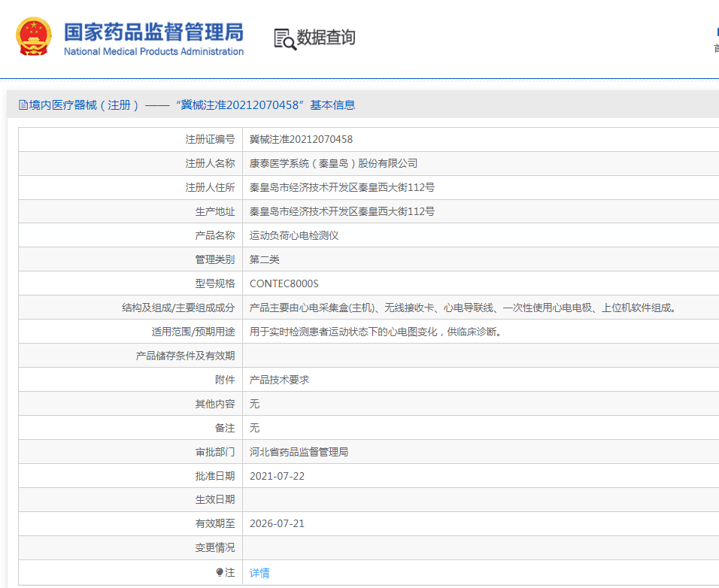
Task: Click the value 第二类
Action: point(264,259)
